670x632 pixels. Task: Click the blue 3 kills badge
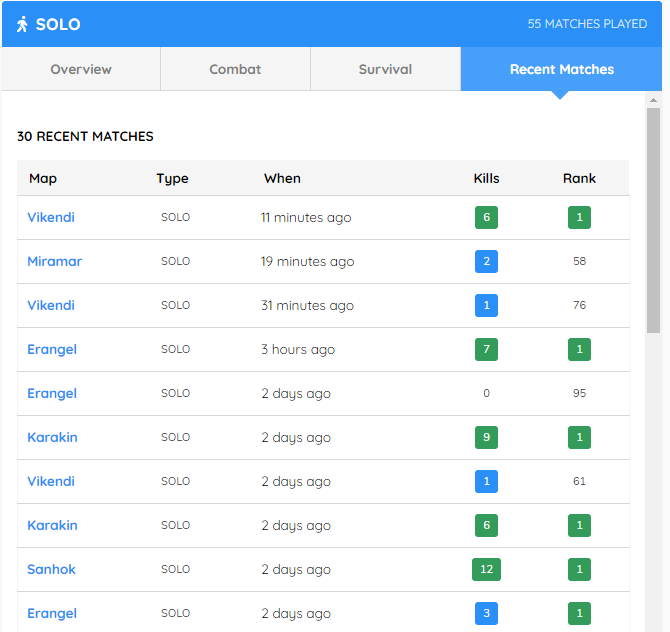[486, 614]
